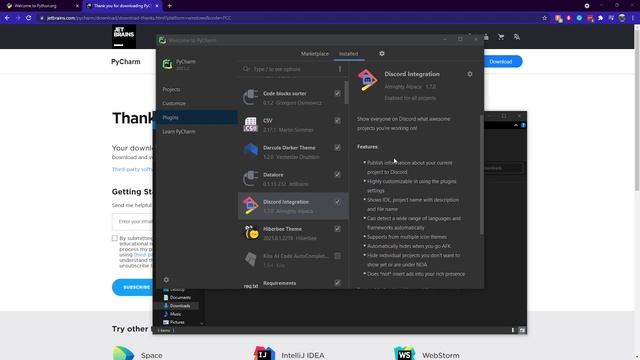Open the browser profile avatar

tap(622, 18)
